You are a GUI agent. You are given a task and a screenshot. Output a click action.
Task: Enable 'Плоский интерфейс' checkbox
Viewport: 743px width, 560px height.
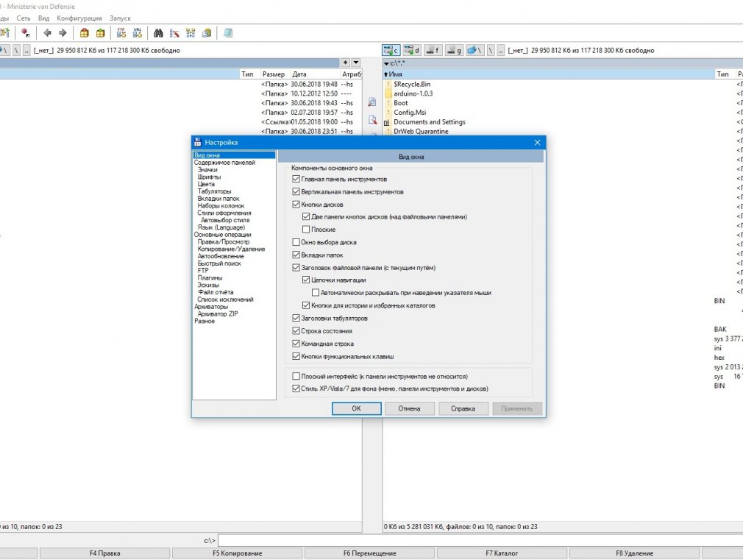296,376
